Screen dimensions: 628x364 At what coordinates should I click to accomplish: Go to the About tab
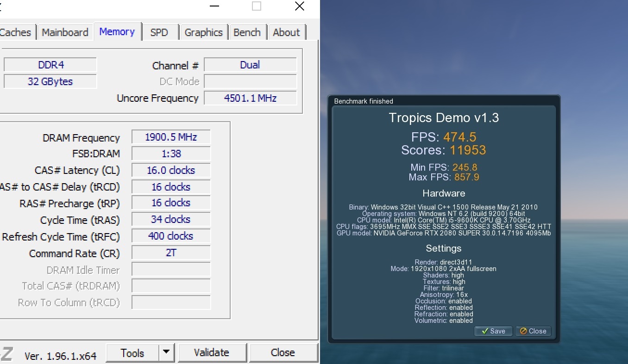click(286, 32)
